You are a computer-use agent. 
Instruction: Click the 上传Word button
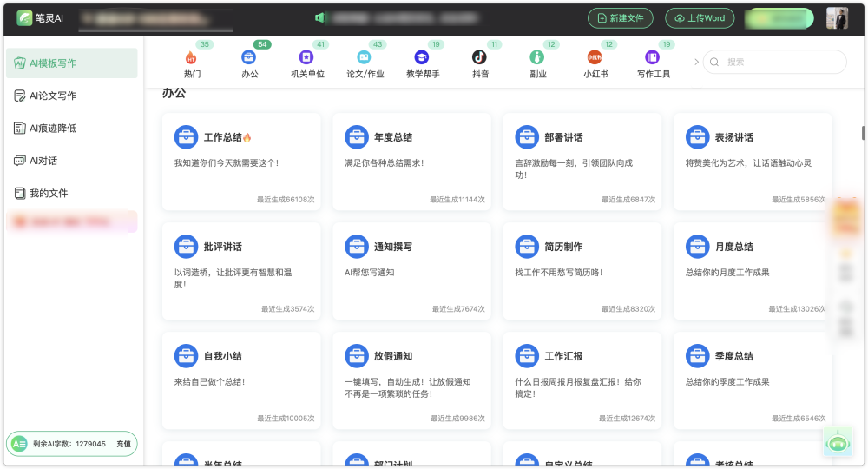[x=700, y=18]
